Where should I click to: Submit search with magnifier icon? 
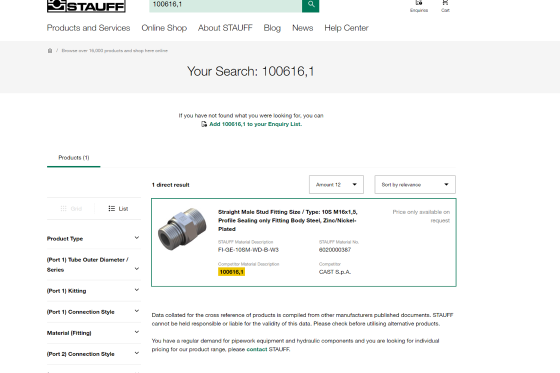pyautogui.click(x=310, y=5)
